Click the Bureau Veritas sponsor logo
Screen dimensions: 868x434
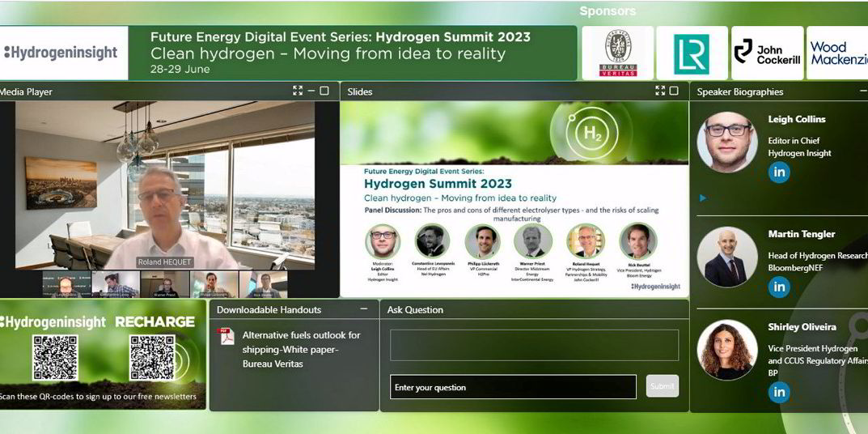pos(618,53)
